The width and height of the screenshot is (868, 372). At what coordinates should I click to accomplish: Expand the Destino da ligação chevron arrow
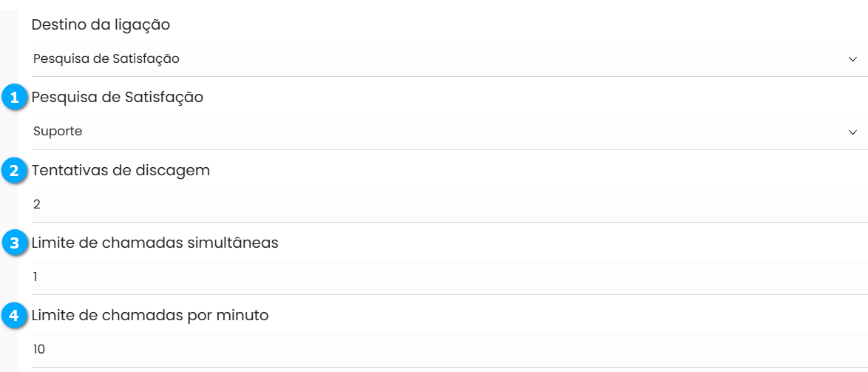tap(852, 59)
